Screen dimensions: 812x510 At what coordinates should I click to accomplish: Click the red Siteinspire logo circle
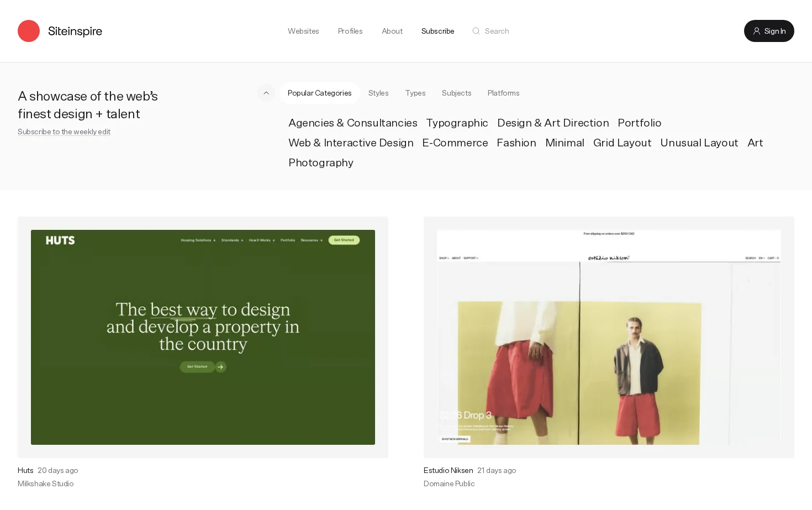coord(29,31)
